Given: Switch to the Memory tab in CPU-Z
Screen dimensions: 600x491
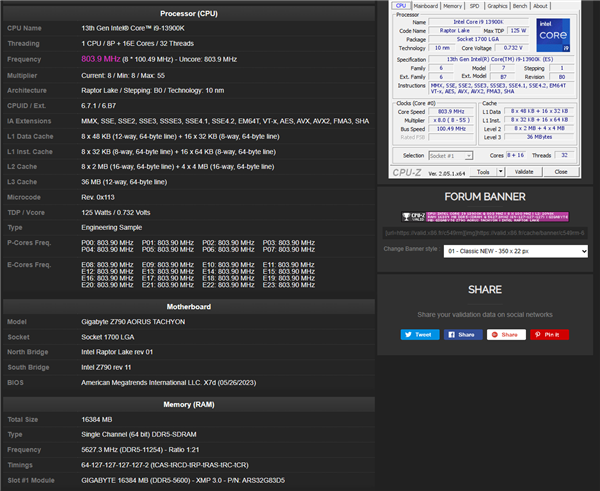Looking at the screenshot, I should (452, 6).
